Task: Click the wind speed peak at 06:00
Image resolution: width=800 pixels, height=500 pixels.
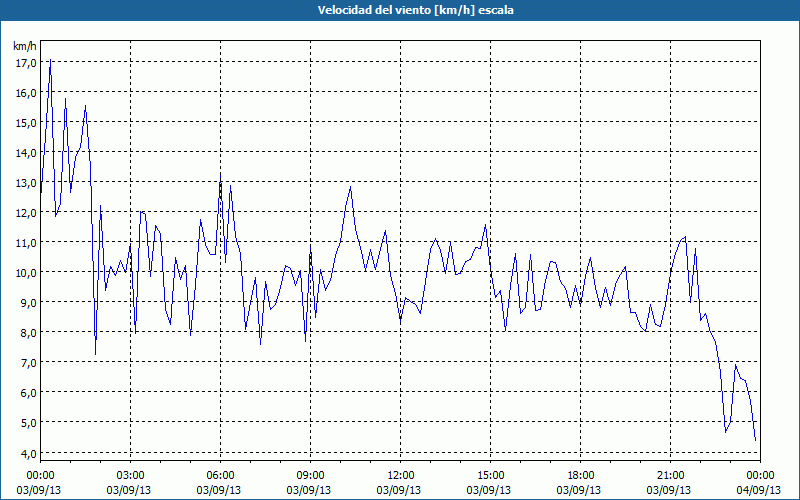Action: point(220,175)
